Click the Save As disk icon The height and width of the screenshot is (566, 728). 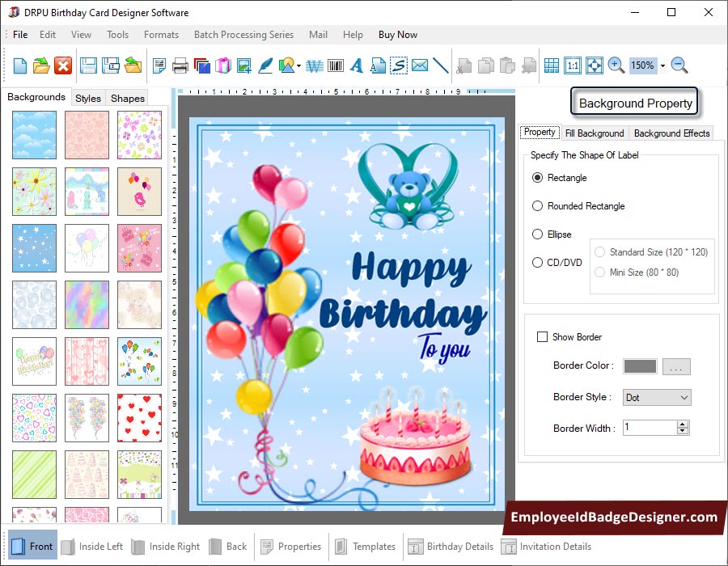coord(111,65)
